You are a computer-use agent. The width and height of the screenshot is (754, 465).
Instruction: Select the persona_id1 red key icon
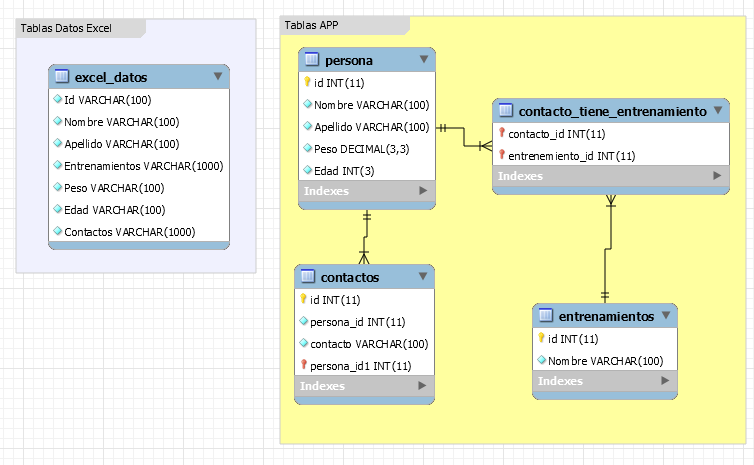tap(304, 365)
